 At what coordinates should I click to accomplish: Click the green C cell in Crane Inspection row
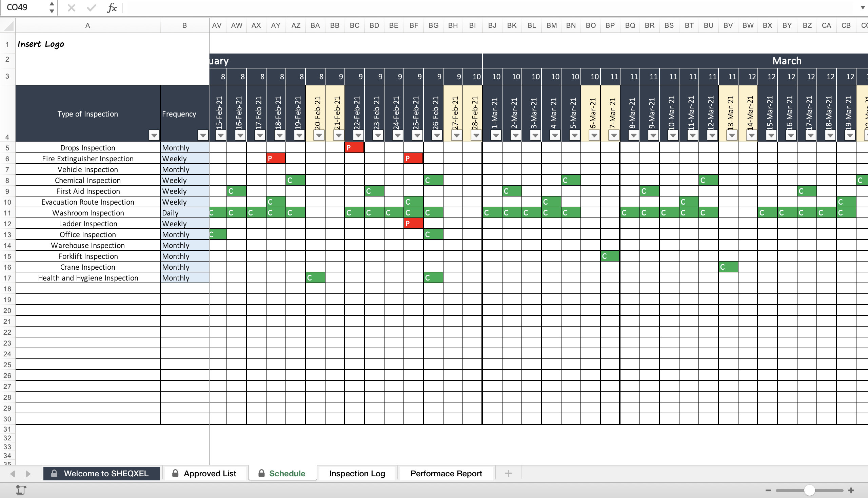tap(728, 267)
